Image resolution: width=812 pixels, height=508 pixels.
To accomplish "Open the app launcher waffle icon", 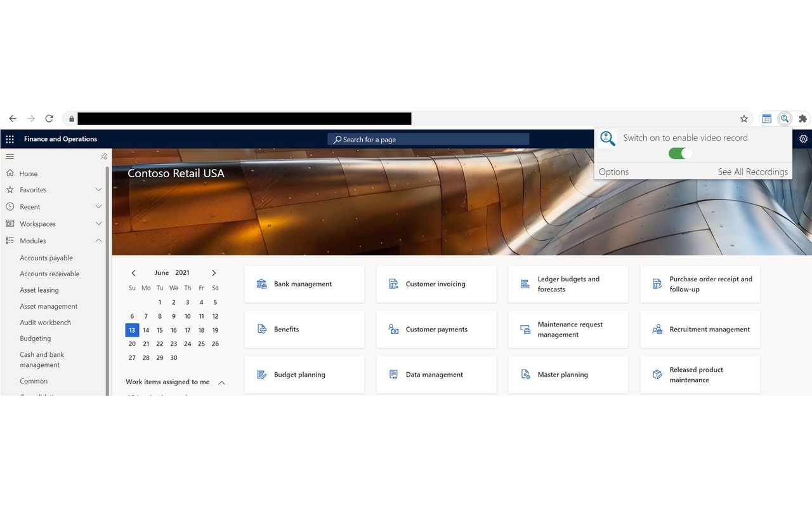I will click(x=9, y=138).
